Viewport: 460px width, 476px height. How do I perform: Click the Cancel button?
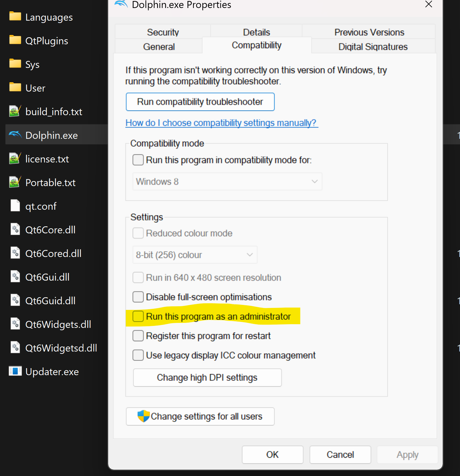click(x=340, y=455)
